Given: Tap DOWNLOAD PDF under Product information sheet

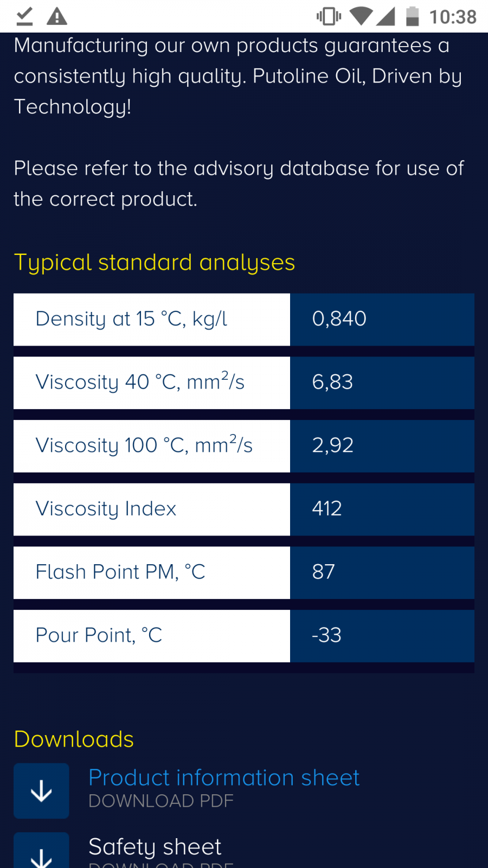Looking at the screenshot, I should click(x=161, y=801).
